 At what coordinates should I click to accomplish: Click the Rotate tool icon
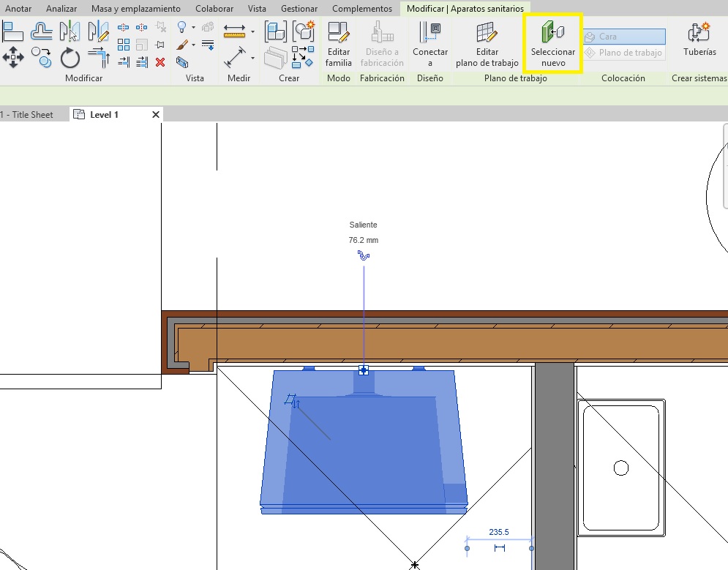pos(70,57)
